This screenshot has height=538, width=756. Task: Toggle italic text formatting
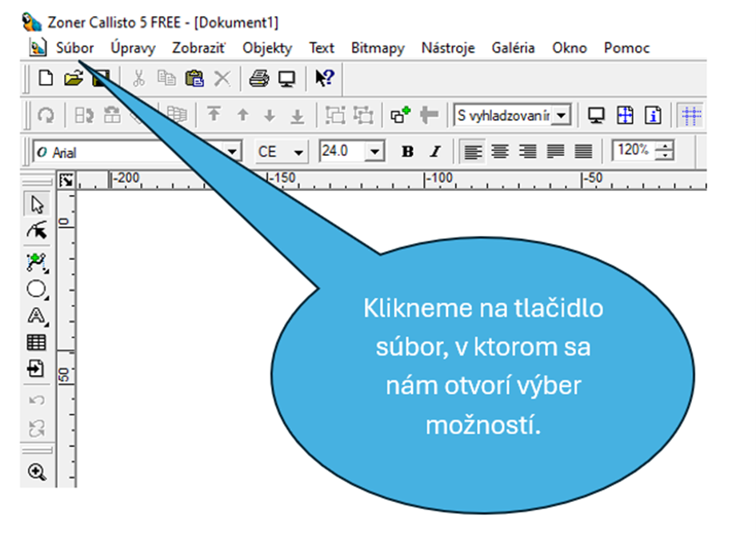point(434,151)
